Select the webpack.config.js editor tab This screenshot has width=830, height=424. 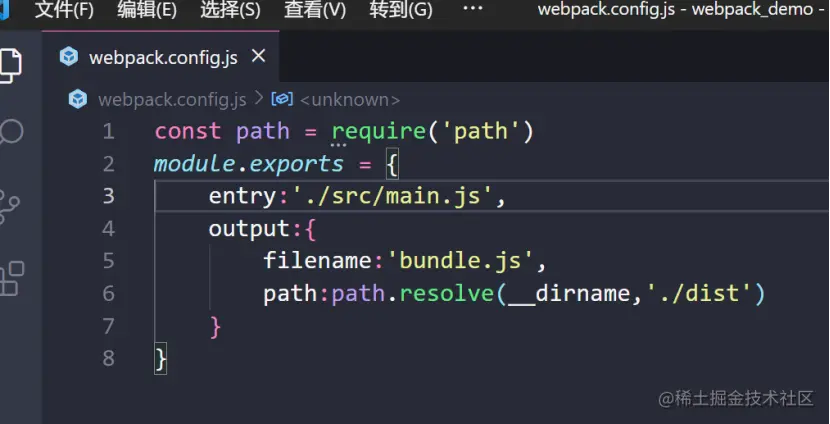pos(160,56)
